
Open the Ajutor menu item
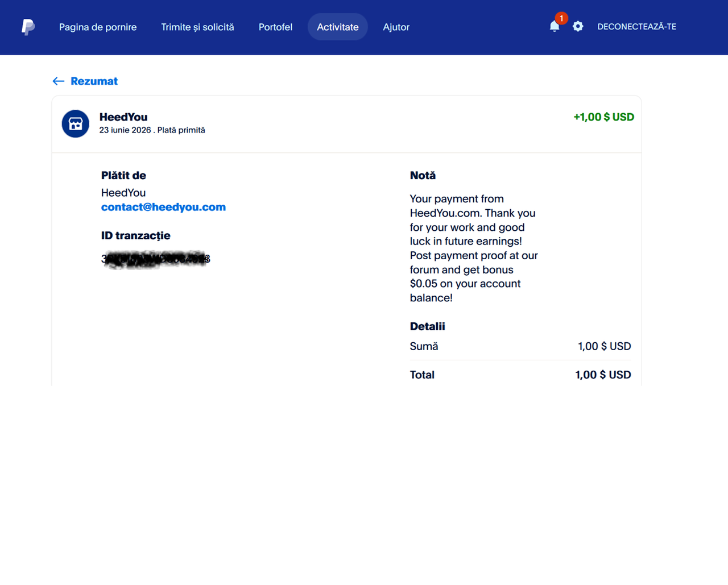[396, 27]
